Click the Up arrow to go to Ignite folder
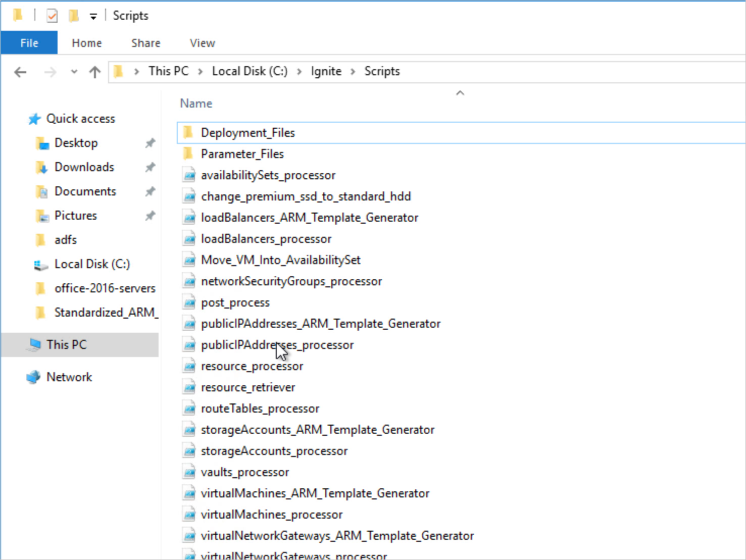The height and width of the screenshot is (560, 746). [94, 72]
